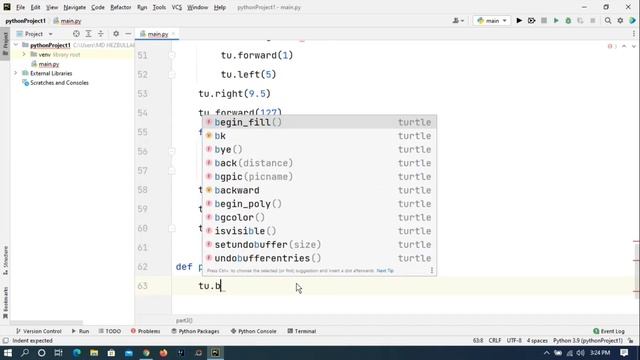Expand the venv folder
The width and height of the screenshot is (640, 360).
(x=24, y=54)
